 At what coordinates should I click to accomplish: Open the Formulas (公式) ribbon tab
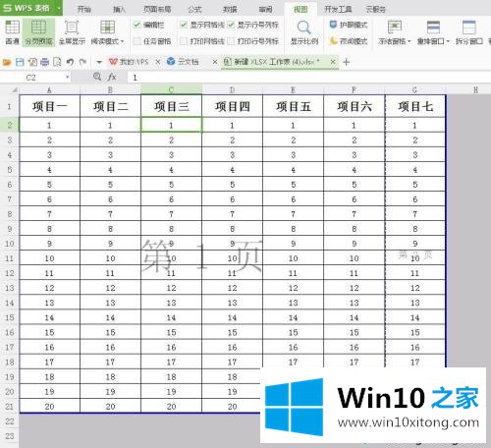coord(194,9)
